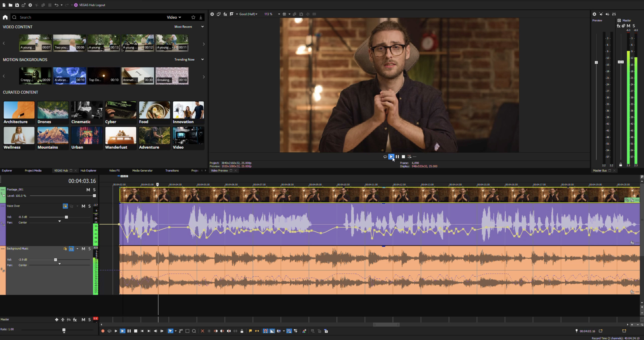Expand the Motion Backgrounds trending dropdown
The height and width of the screenshot is (340, 644).
pyautogui.click(x=203, y=59)
